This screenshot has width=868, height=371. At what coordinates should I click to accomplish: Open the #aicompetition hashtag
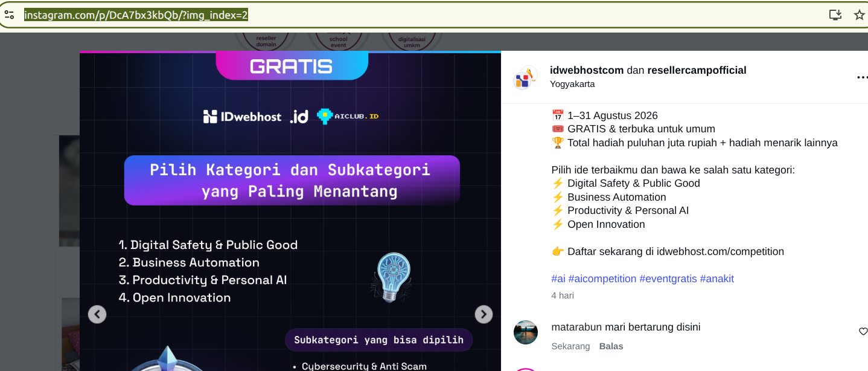602,279
